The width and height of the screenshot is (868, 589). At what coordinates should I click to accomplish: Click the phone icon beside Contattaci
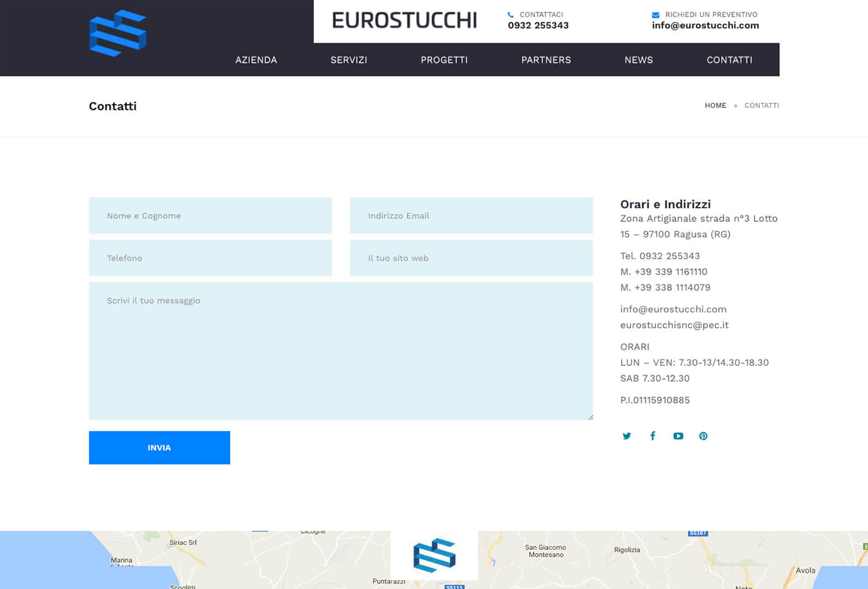[x=510, y=14]
